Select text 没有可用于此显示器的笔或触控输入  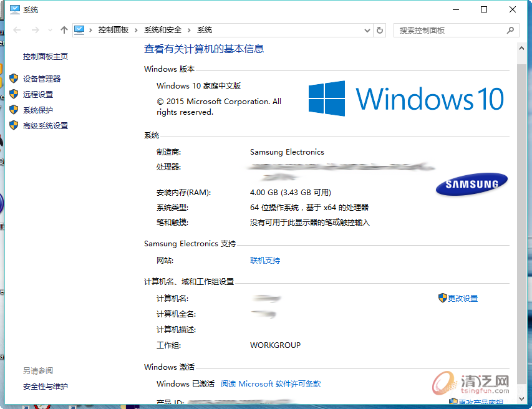[x=310, y=222]
